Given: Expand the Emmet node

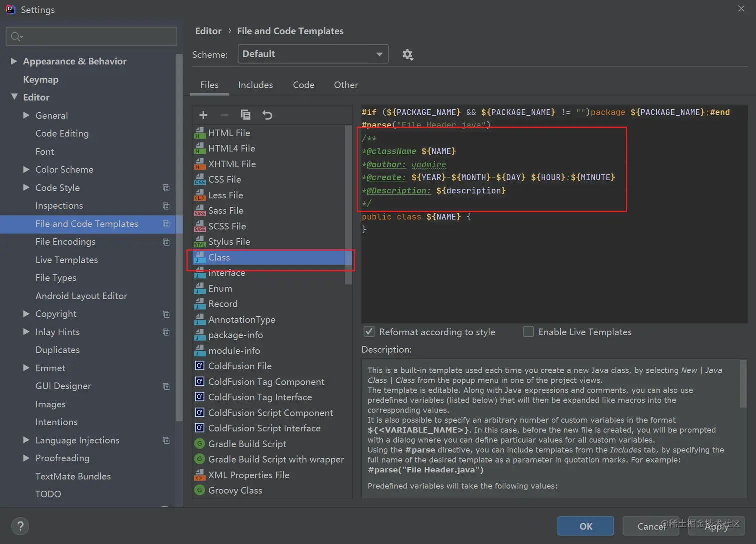Looking at the screenshot, I should tap(26, 368).
